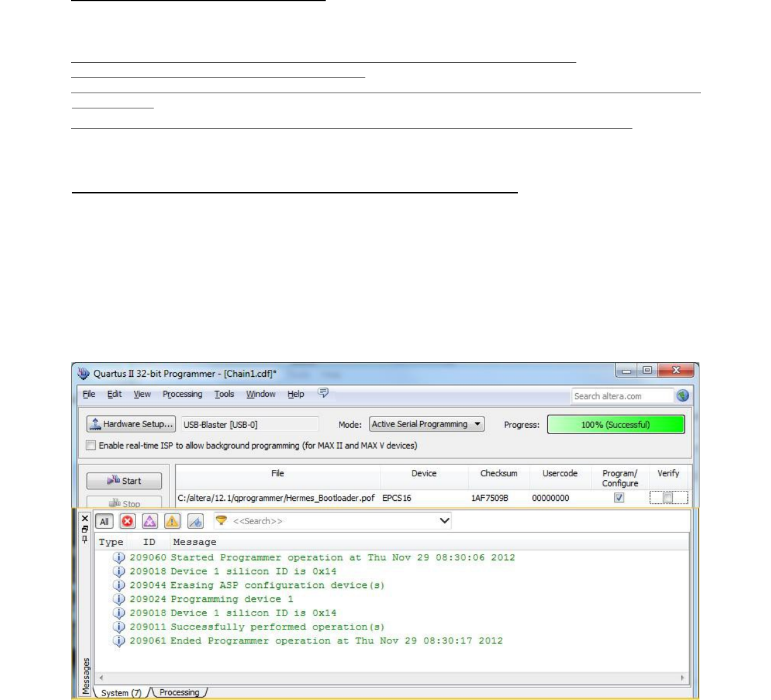Click info icon for Ended Programmer operation message

pos(118,641)
